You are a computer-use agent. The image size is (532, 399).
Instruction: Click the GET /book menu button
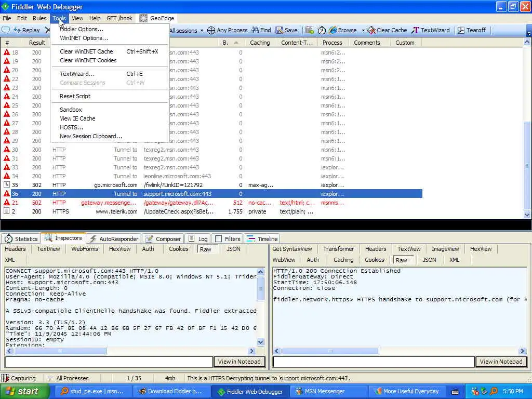coord(119,18)
